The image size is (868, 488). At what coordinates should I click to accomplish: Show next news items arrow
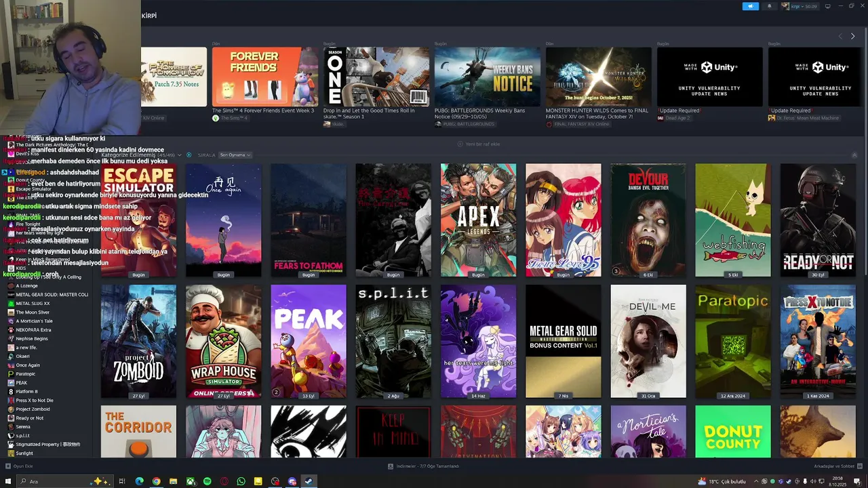tap(852, 36)
